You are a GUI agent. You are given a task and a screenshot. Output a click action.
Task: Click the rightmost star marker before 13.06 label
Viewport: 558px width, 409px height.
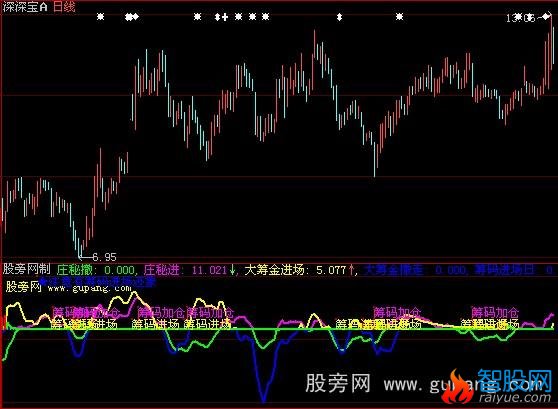click(399, 16)
